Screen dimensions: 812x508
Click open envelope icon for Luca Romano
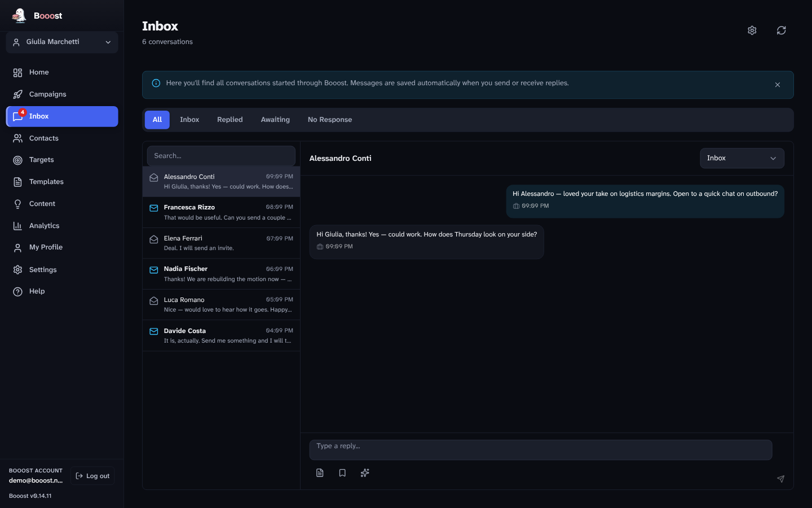(153, 300)
